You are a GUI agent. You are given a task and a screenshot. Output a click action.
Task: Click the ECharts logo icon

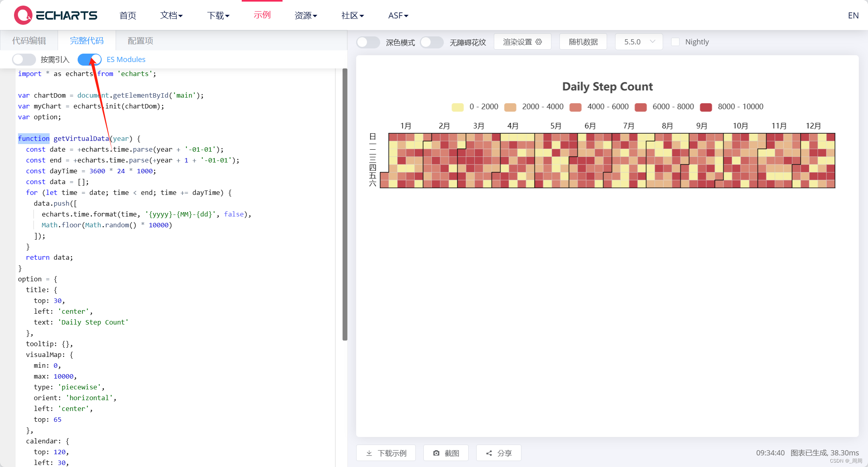[23, 15]
